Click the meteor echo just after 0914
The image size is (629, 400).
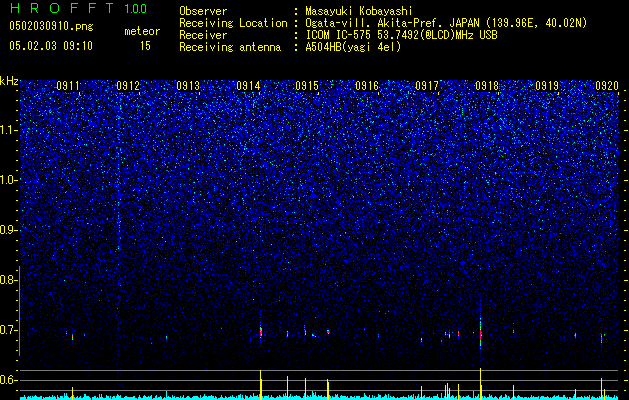coord(261,332)
